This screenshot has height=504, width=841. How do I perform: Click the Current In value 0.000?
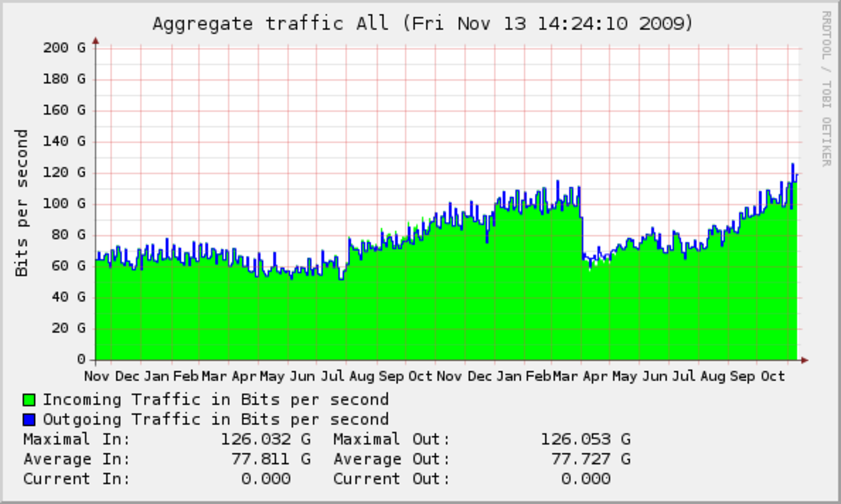click(x=265, y=478)
